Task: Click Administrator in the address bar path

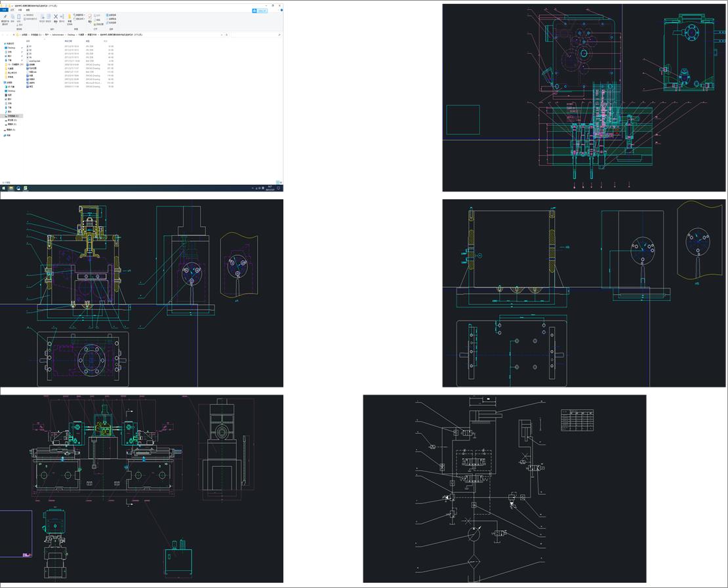Action: tap(58, 34)
